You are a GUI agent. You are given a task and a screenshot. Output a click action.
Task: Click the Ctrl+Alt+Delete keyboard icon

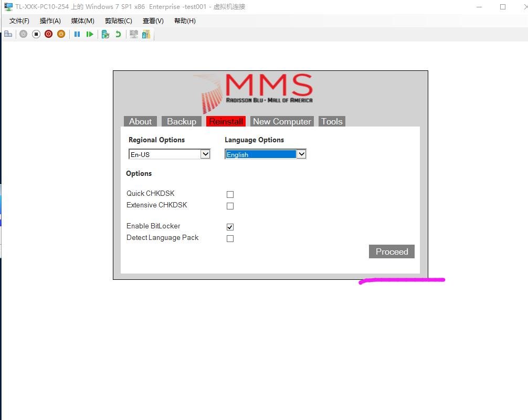point(8,34)
